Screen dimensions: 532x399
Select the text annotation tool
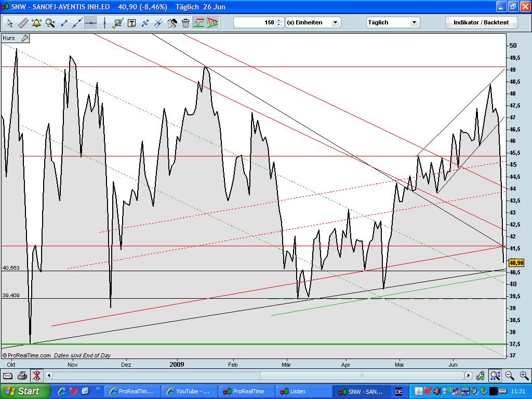coord(131,23)
